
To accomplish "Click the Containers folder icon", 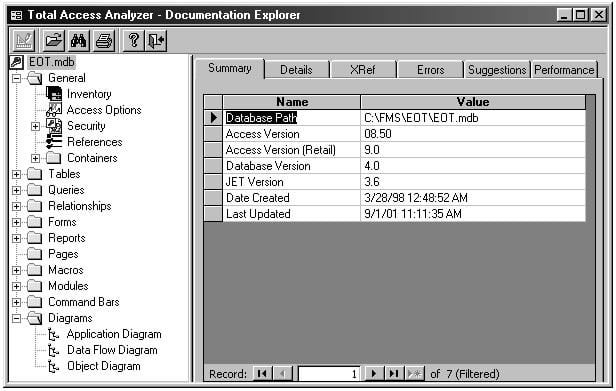I will (54, 158).
